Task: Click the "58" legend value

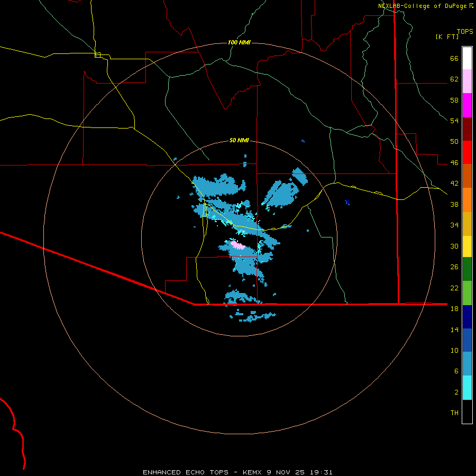Action: click(x=454, y=100)
